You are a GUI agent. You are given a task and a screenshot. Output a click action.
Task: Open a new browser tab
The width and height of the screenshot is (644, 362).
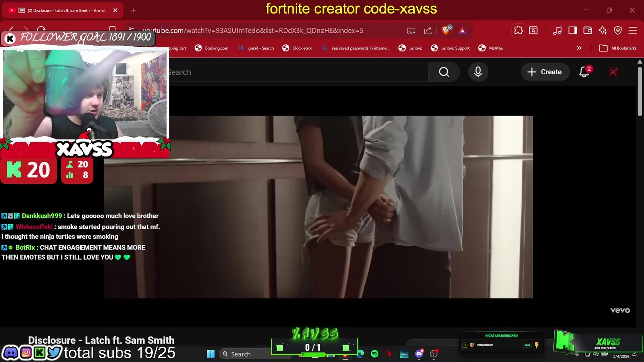(134, 10)
